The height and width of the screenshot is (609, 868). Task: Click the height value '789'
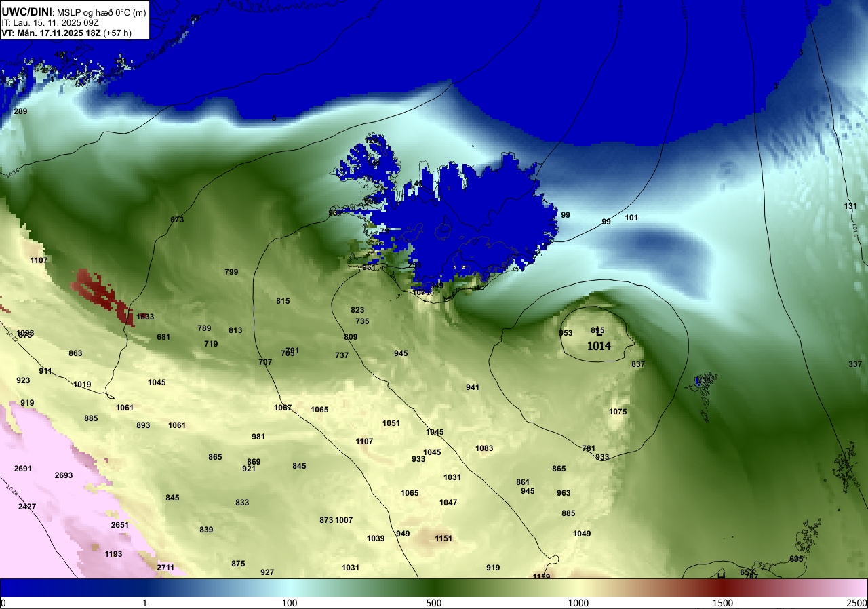point(204,328)
